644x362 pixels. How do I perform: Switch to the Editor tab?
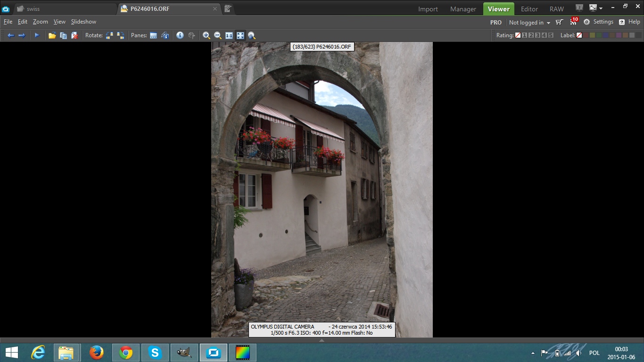coord(529,9)
